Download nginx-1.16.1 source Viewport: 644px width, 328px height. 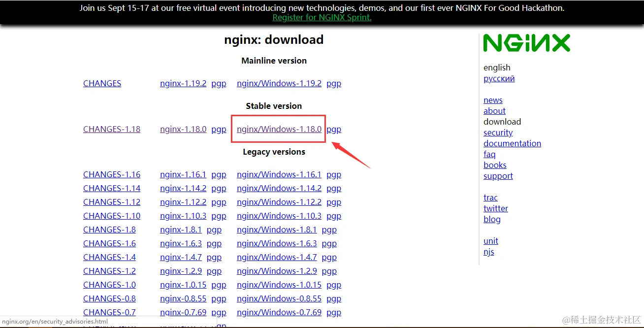[x=183, y=174]
